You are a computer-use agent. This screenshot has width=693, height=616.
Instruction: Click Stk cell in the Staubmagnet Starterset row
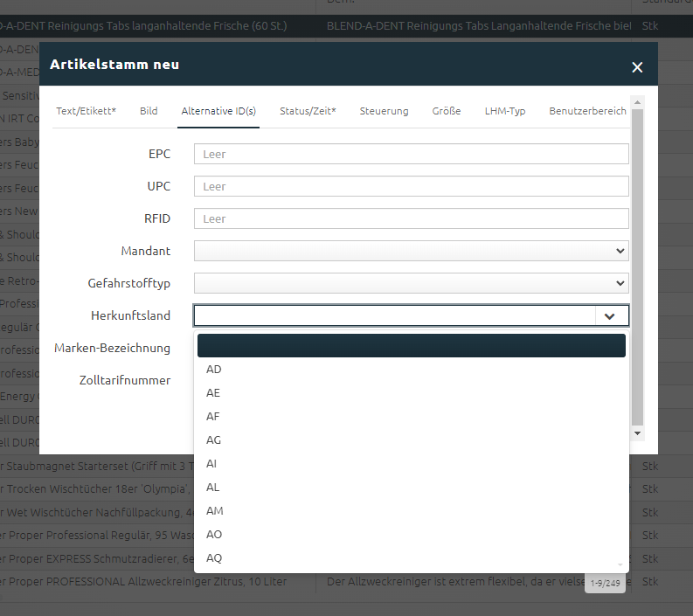(x=650, y=466)
